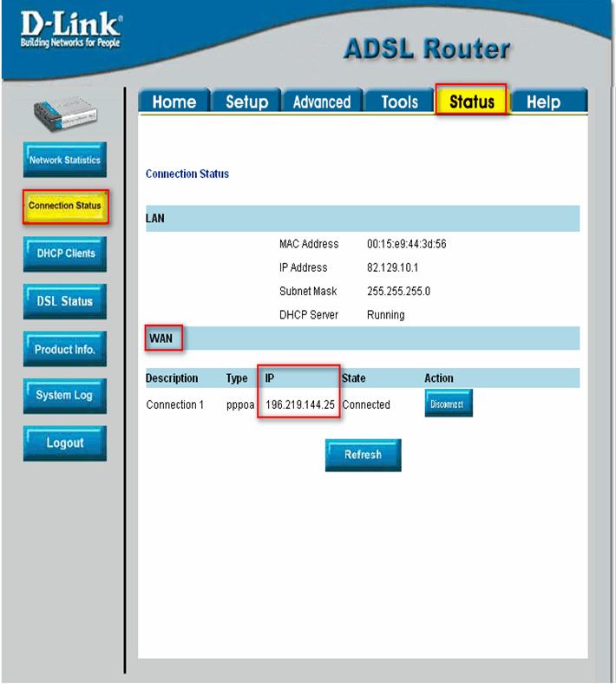Open the DSL Status page

coord(65,301)
